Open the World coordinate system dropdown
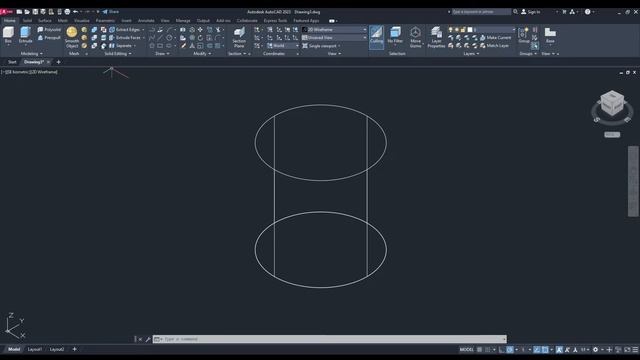This screenshot has height=360, width=640. (283, 46)
